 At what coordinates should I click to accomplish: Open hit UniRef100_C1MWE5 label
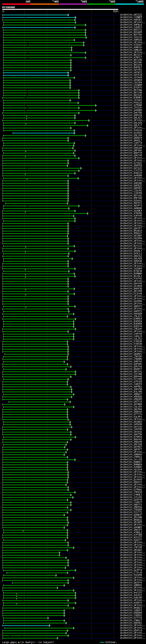click(x=131, y=18)
